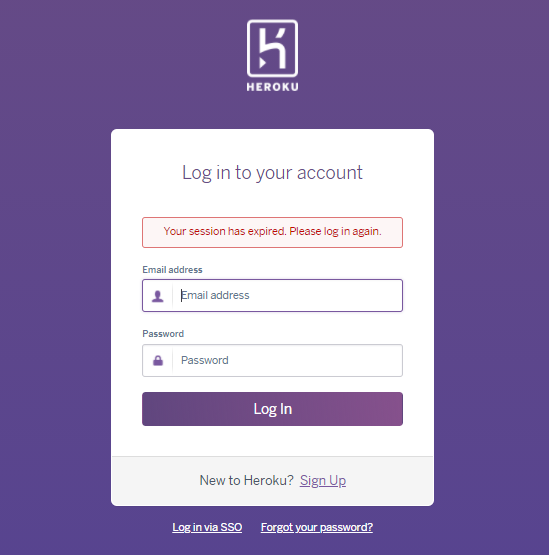Screen dimensions: 549x555
Task: Click the red-bordered alert box edge
Action: click(x=272, y=218)
